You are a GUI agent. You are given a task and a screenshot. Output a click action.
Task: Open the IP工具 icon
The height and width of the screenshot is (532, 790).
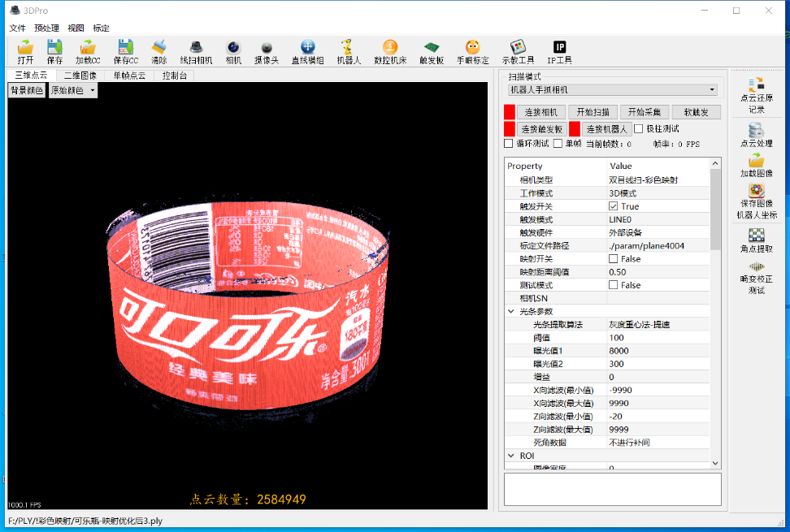pos(559,52)
